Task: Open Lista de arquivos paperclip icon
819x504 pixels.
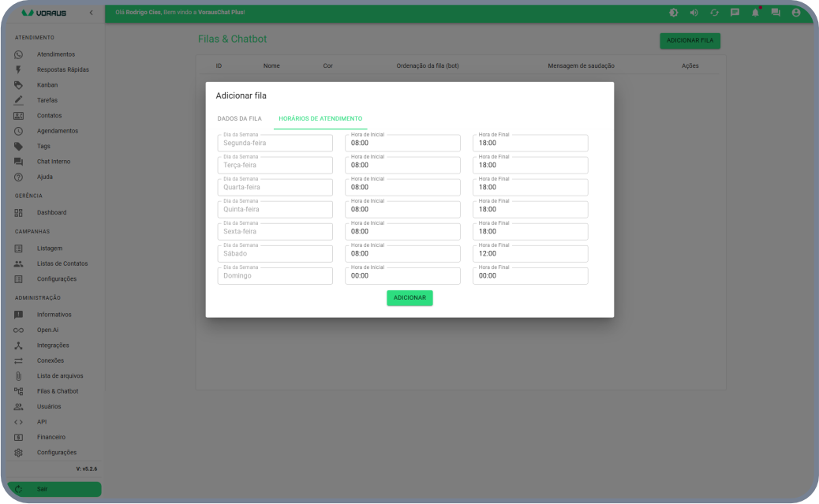Action: pyautogui.click(x=18, y=375)
